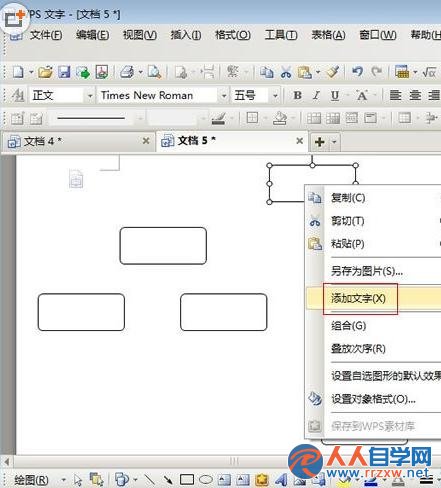Expand the New document dropdown arrow

tap(31, 72)
